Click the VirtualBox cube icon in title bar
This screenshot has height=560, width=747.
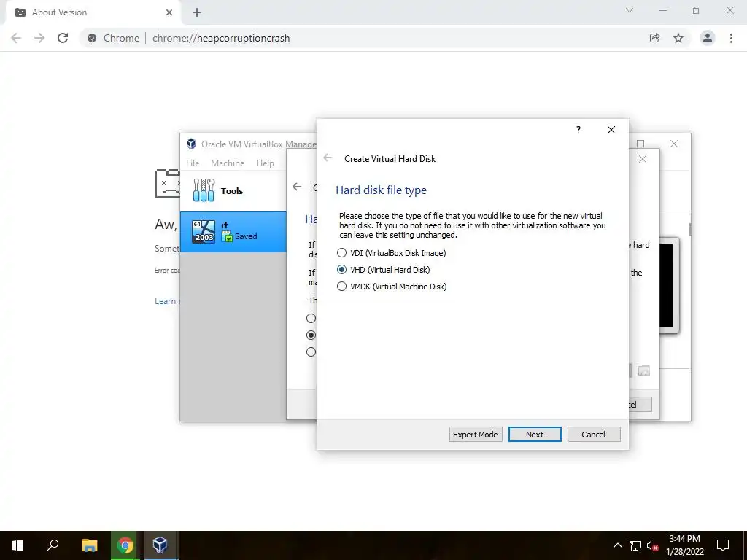tap(192, 144)
